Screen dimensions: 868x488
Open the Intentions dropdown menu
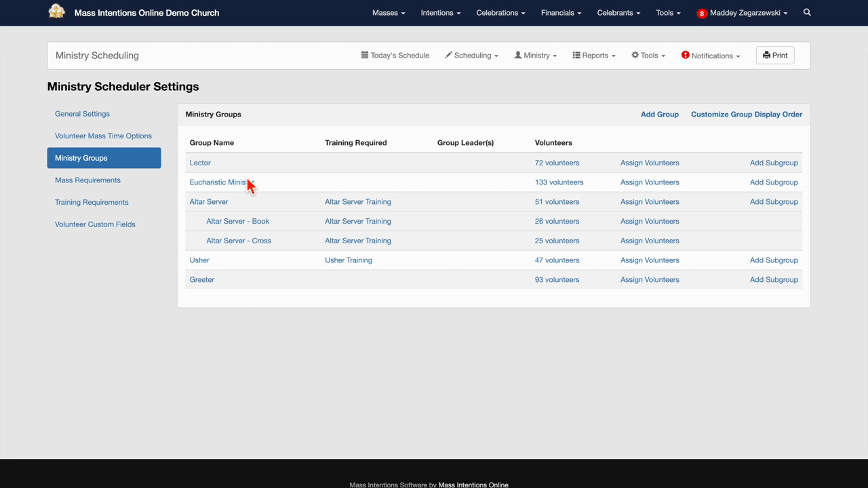pyautogui.click(x=441, y=13)
